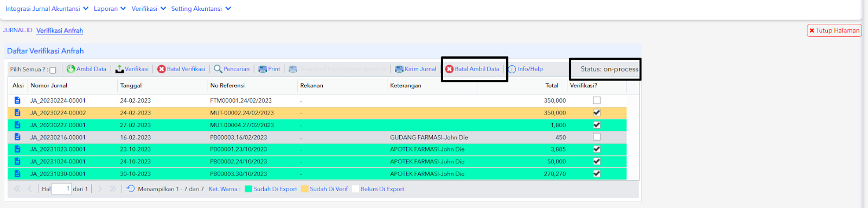Viewport: 868px width, 208px height.
Task: Select reference MUT-00002.24/02/2023 cell
Action: point(242,113)
